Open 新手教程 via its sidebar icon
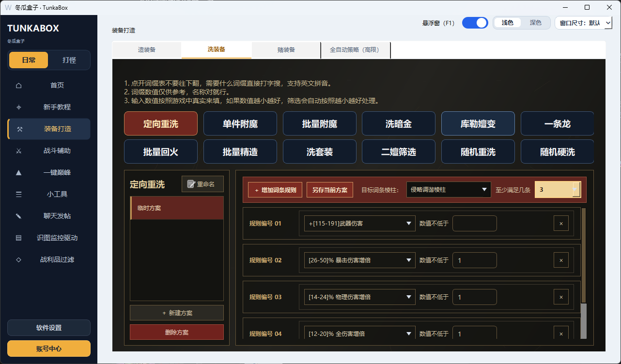 point(19,107)
